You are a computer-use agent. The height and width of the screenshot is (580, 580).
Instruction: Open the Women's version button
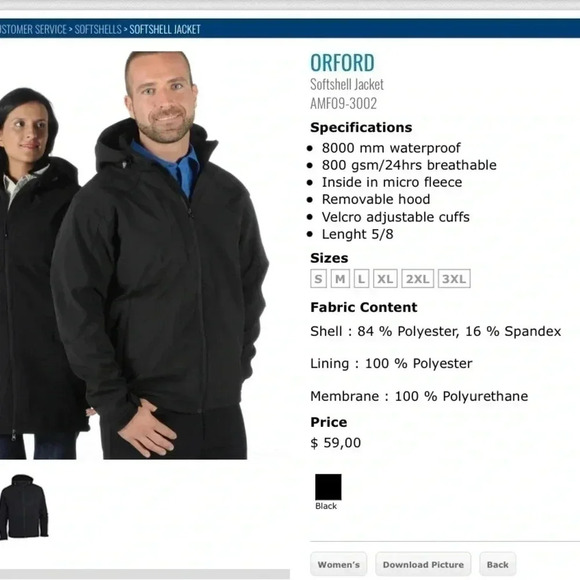pos(338,565)
